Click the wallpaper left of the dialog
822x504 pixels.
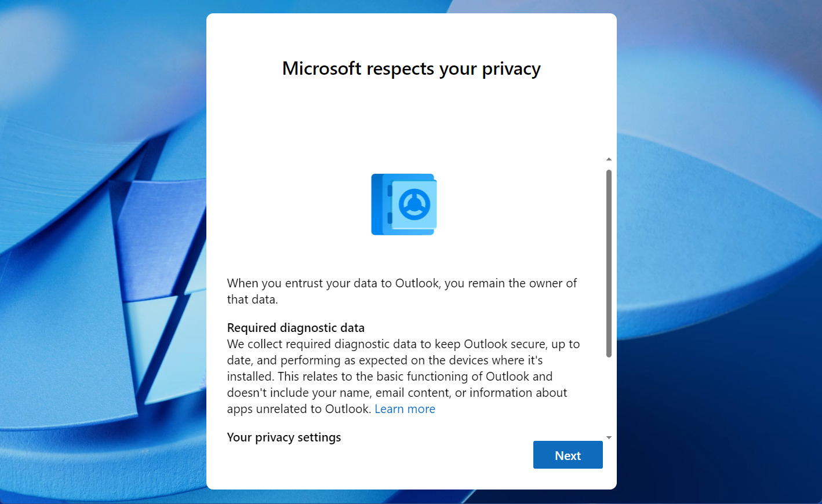point(103,252)
